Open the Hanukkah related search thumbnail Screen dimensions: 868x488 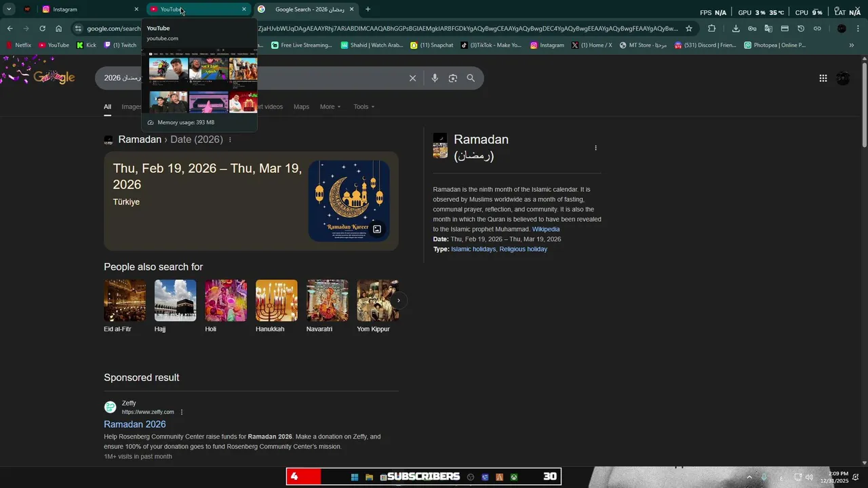pyautogui.click(x=277, y=300)
